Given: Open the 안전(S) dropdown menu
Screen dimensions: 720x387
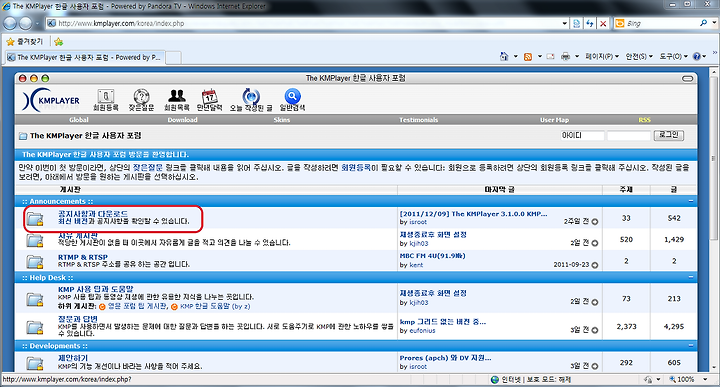Looking at the screenshot, I should coord(639,56).
